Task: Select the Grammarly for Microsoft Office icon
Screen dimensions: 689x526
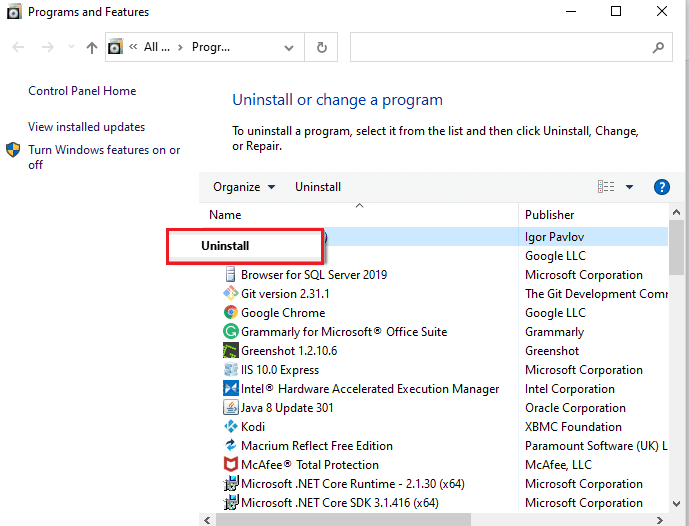Action: tap(230, 332)
